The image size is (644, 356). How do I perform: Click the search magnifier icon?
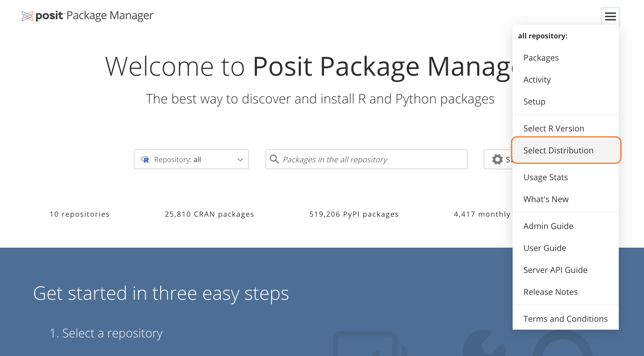click(274, 159)
